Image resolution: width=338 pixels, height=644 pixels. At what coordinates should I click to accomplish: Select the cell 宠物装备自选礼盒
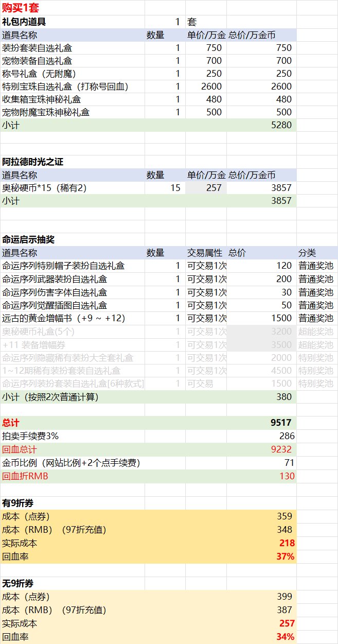coord(37,61)
